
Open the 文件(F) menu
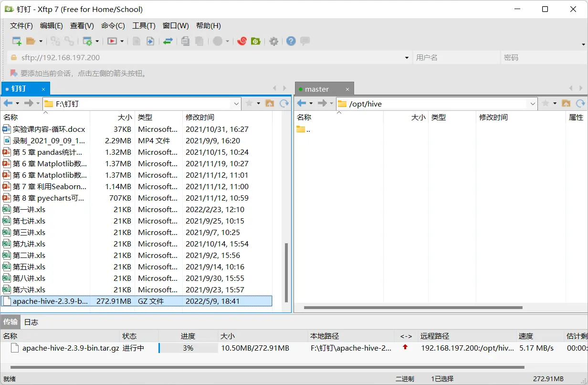pyautogui.click(x=21, y=26)
